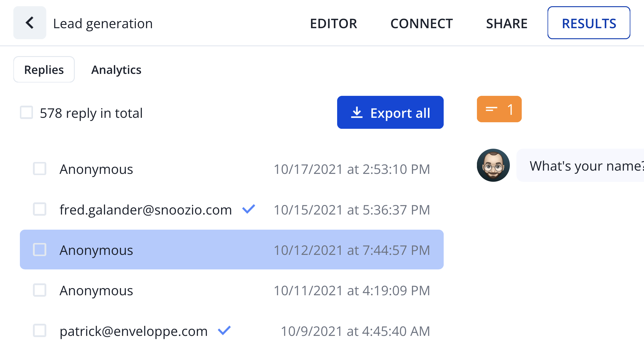The image size is (644, 362).
Task: Check the highlighted 10/12/2021 Anonymous checkbox
Action: 39,250
